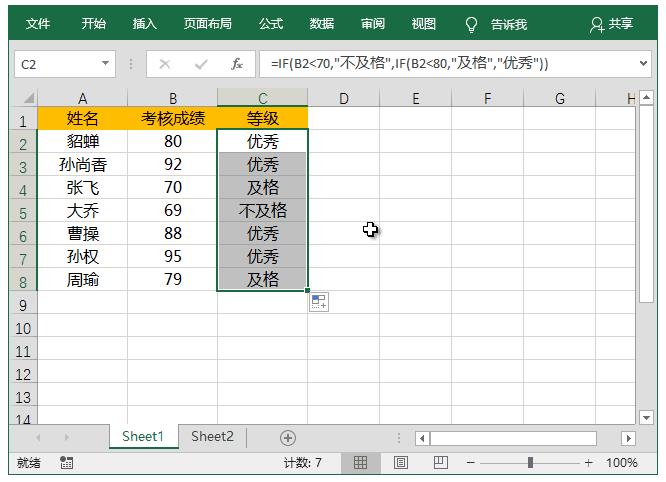Click the header cell 姓名
The width and height of the screenshot is (666, 482).
[x=82, y=118]
